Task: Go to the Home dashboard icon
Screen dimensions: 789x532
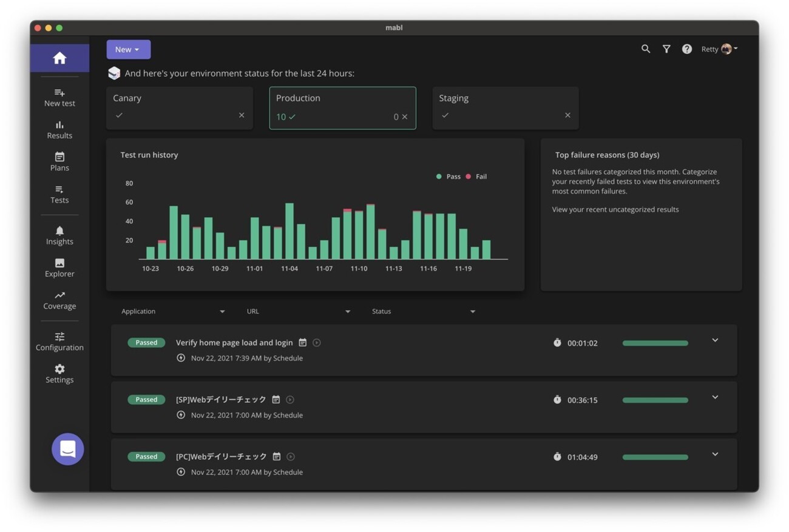Action: point(59,58)
